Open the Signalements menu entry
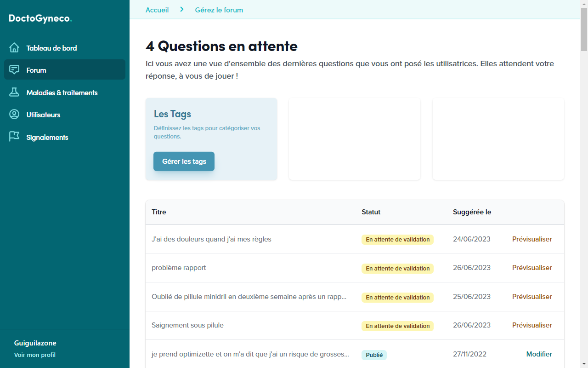The width and height of the screenshot is (588, 368). pos(47,137)
